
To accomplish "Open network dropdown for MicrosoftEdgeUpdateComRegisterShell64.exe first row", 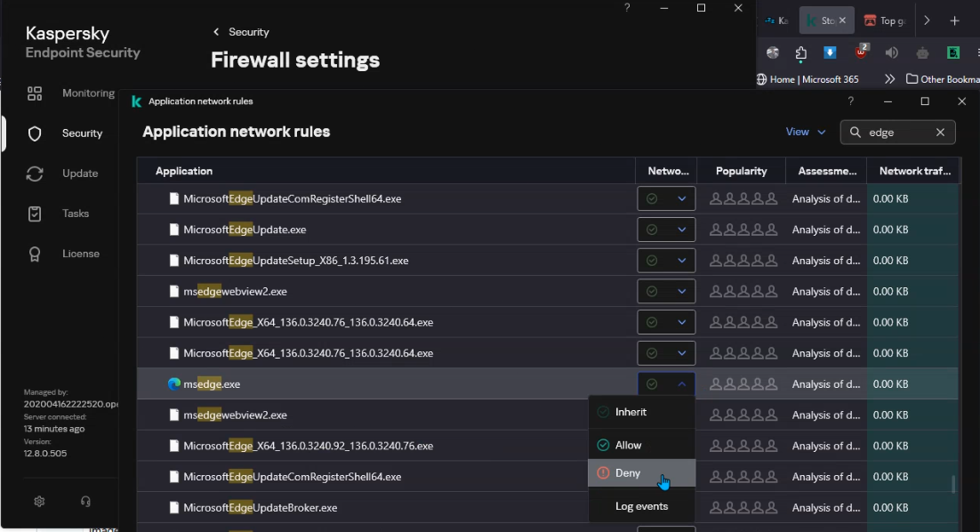I will point(666,198).
